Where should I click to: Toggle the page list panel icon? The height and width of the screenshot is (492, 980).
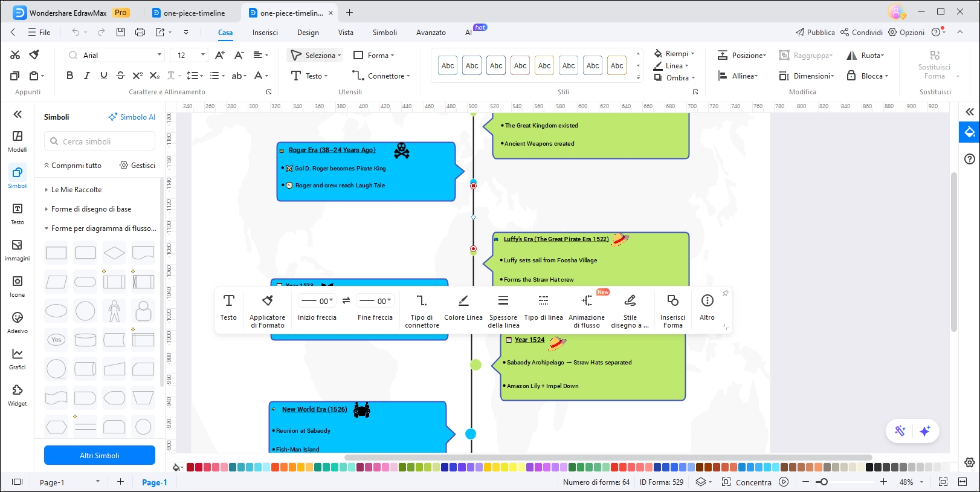(x=17, y=482)
